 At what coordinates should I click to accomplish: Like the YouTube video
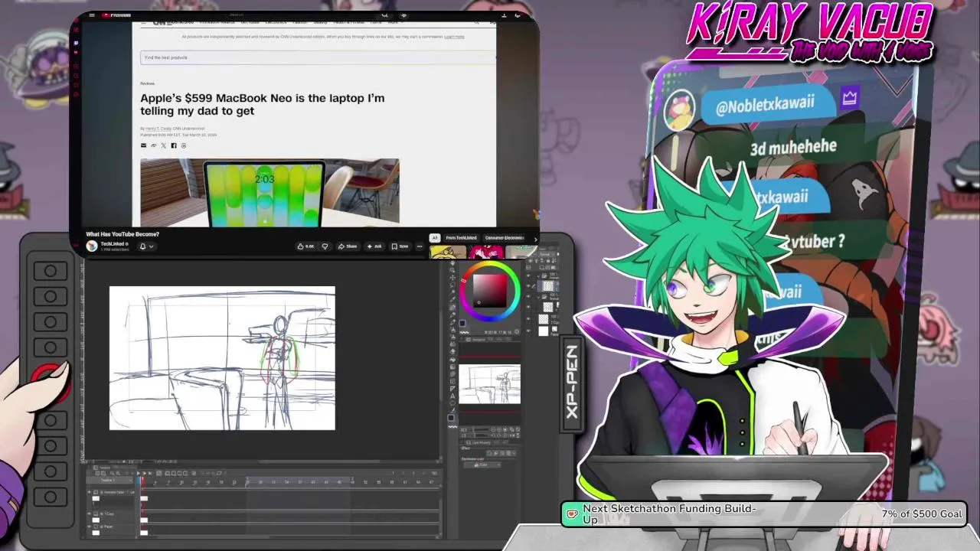(x=306, y=246)
